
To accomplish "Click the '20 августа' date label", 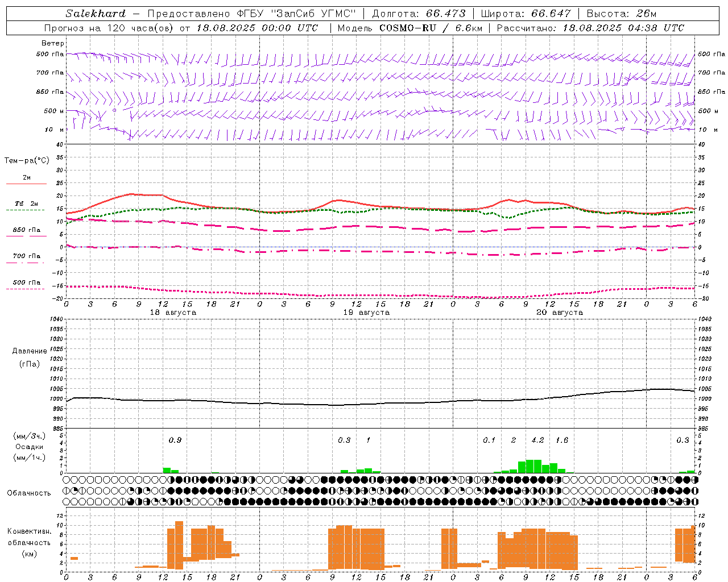I will (x=560, y=313).
